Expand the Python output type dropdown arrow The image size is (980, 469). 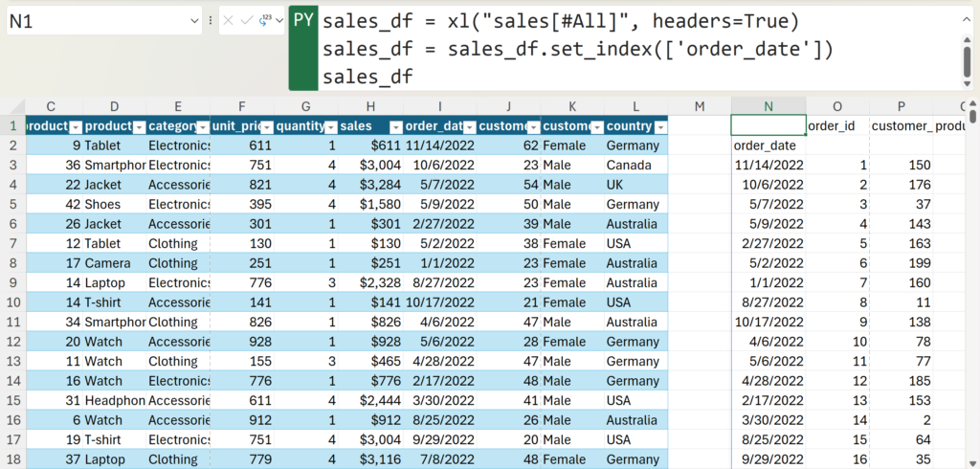point(279,20)
